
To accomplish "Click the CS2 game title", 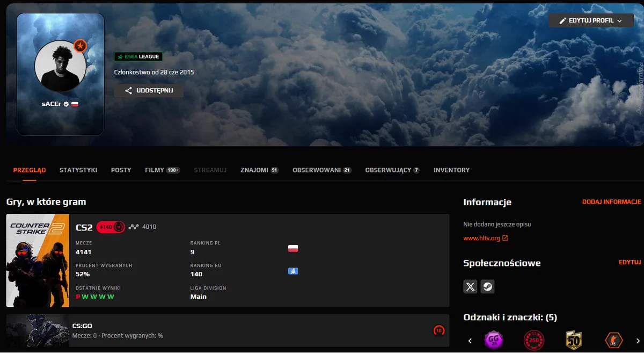I will pyautogui.click(x=84, y=227).
